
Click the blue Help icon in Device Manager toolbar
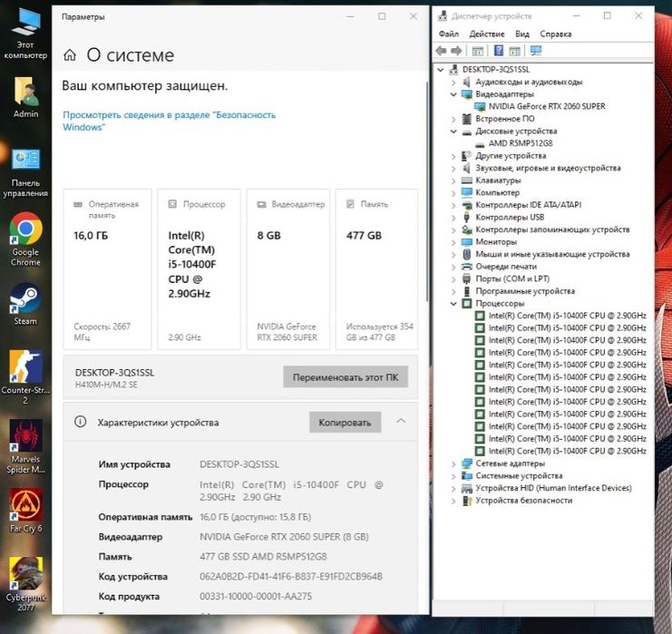[x=499, y=51]
